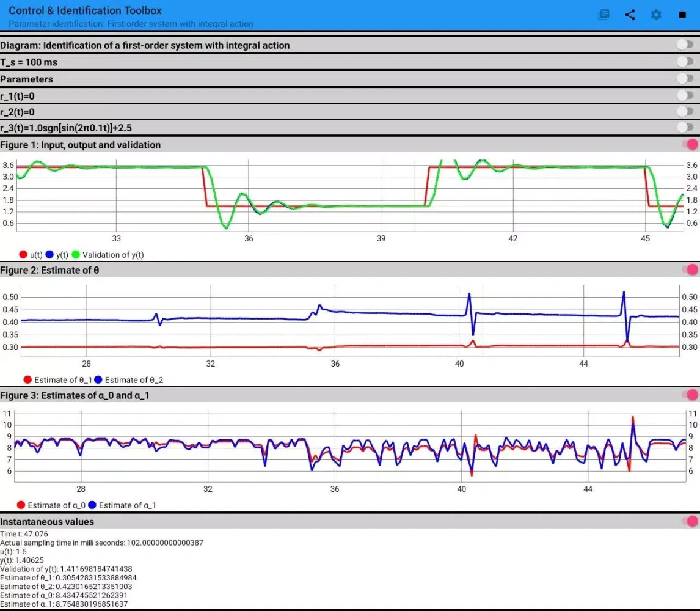Screen dimensions: 700x611
Task: Open the document notes icon in header
Action: pyautogui.click(x=603, y=15)
